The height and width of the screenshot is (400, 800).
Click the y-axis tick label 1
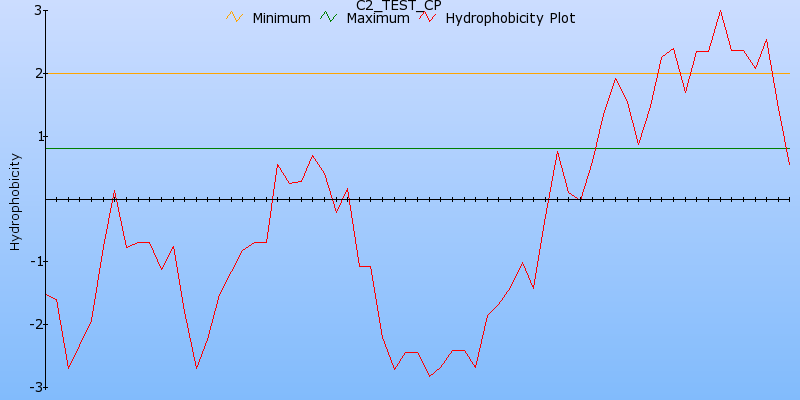(37, 136)
